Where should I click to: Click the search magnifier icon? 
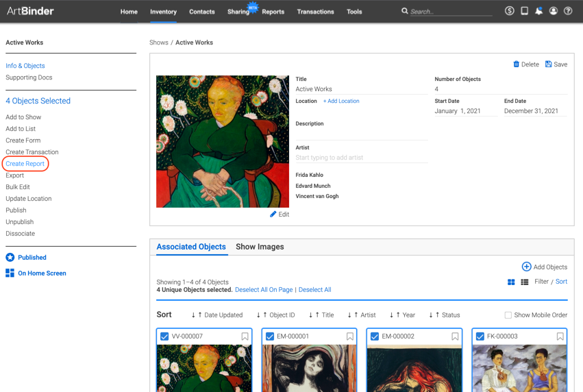point(404,11)
